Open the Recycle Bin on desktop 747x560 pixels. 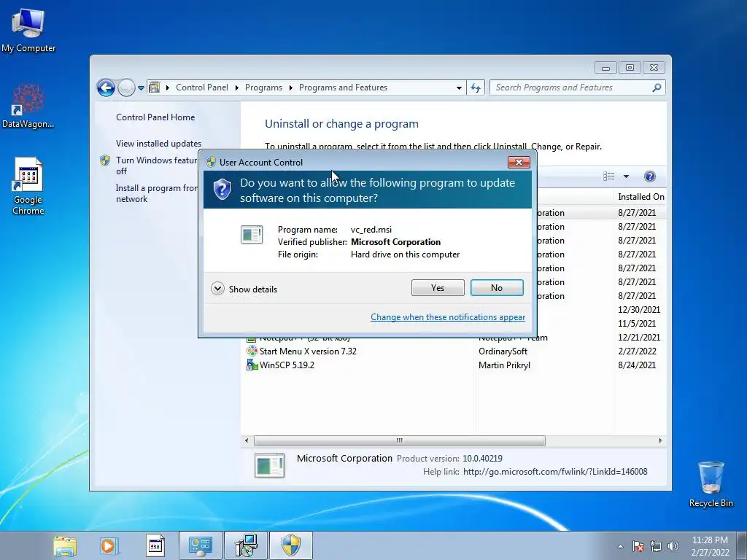click(x=711, y=484)
